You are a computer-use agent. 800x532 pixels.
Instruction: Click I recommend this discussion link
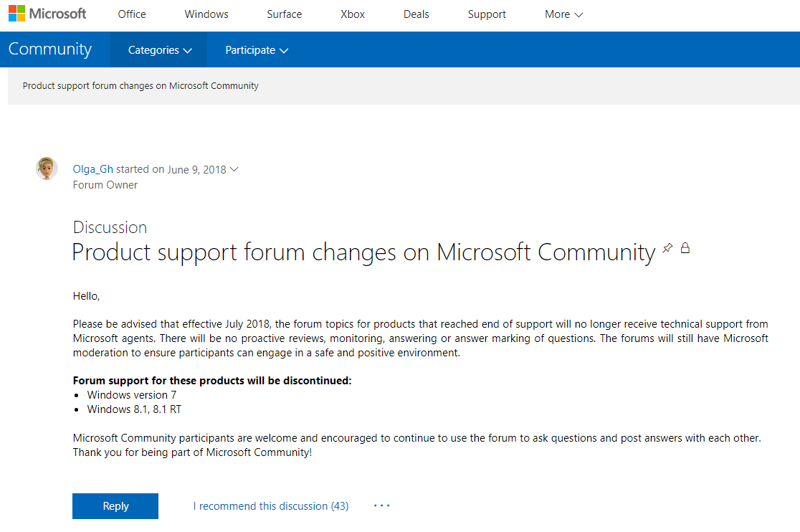coord(270,506)
